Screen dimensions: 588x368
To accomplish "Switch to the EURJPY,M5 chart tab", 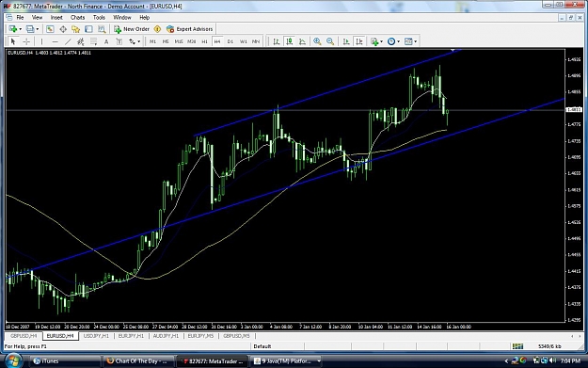I will pos(200,336).
